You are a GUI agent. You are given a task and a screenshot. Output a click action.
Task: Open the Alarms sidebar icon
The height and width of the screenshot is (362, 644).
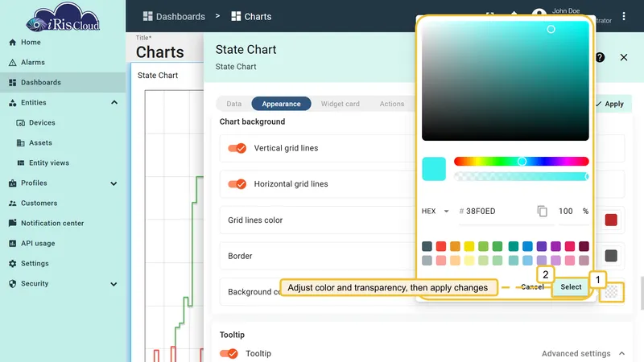coord(12,63)
